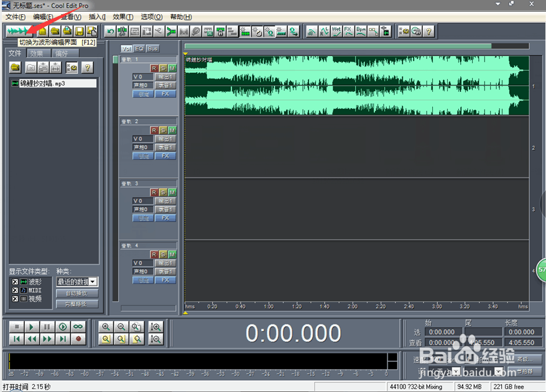Mute track 4 with M button
546x392 pixels.
click(x=172, y=254)
